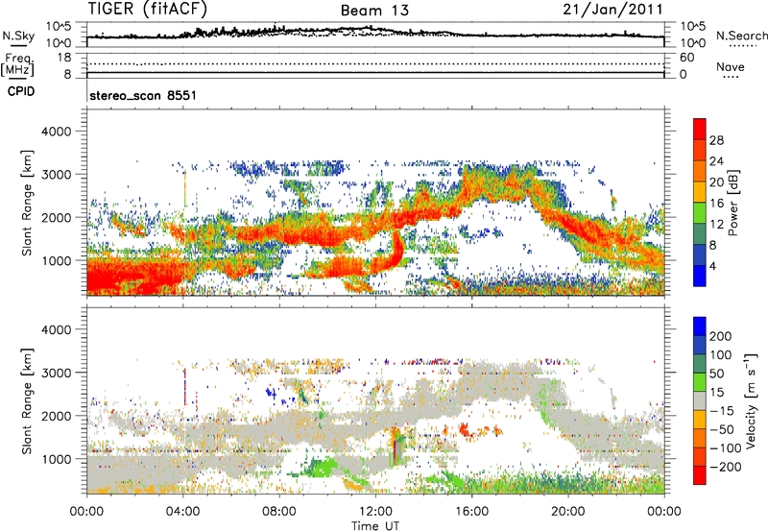Click the 3000 tick of the velocity panel
768x532 pixels.
pos(56,373)
